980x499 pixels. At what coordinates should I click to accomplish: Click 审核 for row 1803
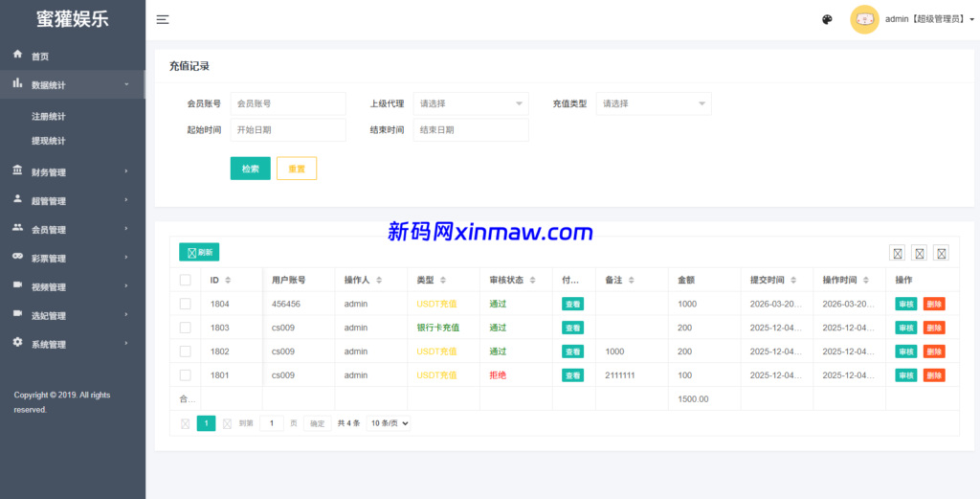pos(905,328)
